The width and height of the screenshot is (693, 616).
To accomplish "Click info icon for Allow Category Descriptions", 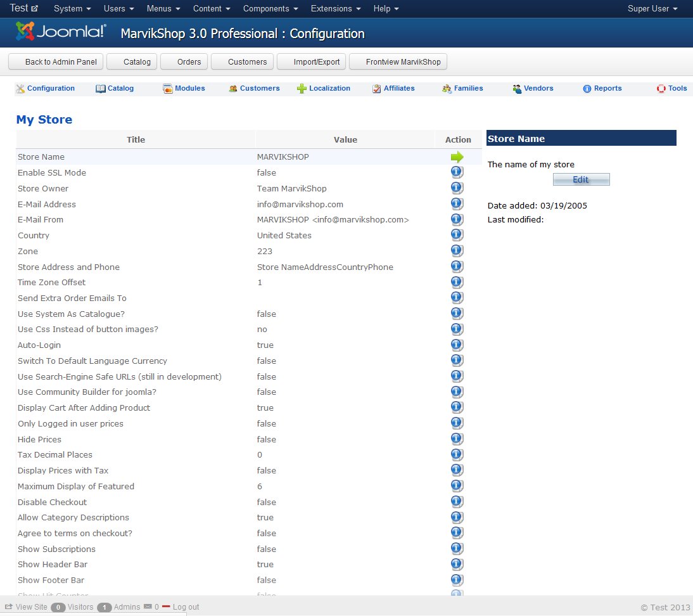I will point(457,517).
